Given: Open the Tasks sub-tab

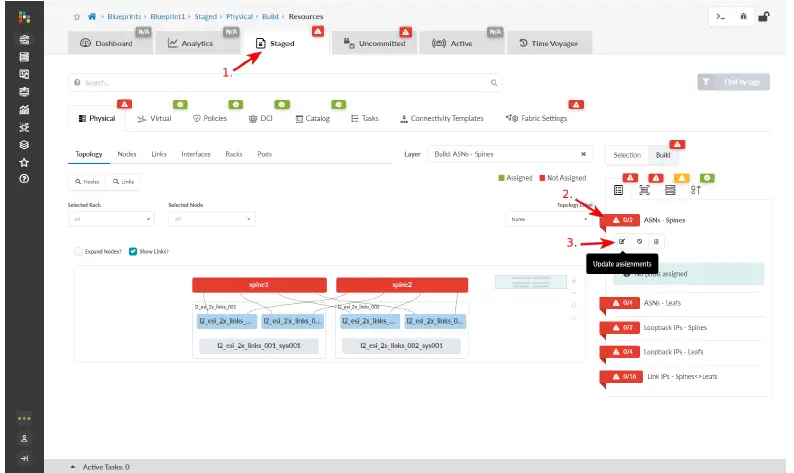Looking at the screenshot, I should coord(365,119).
